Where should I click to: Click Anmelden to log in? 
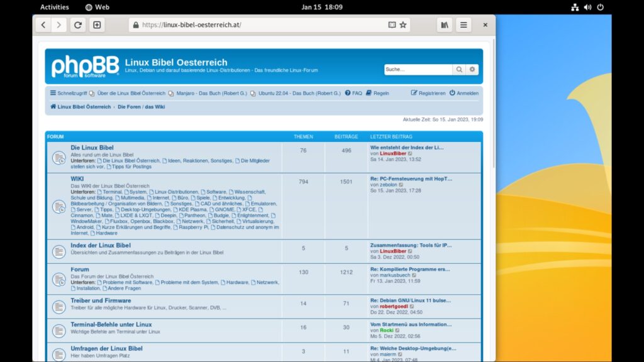point(464,93)
